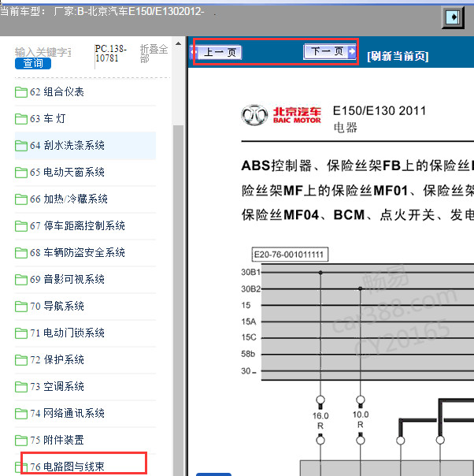
Task: Click the 查询 search button
Action: pyautogui.click(x=33, y=64)
